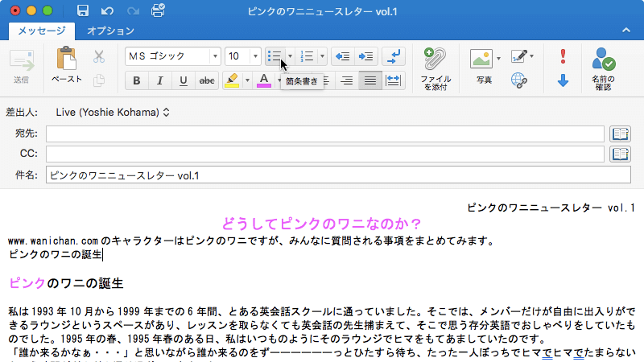
Task: Click the 件名 subject field
Action: click(338, 175)
